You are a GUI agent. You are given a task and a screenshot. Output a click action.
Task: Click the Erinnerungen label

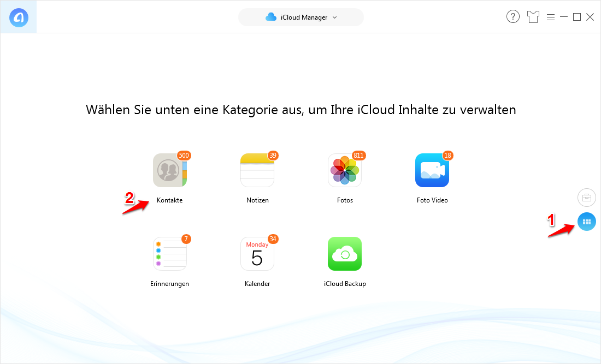(169, 284)
